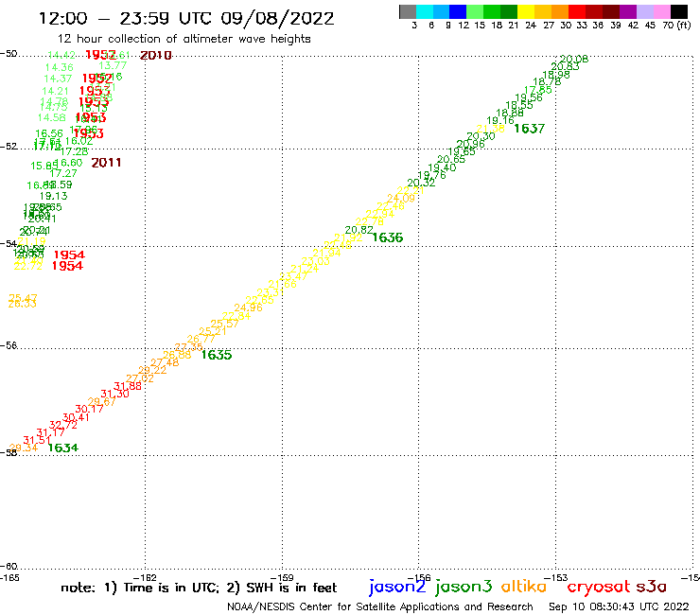Click the yellow wave height value 22.72
Image resolution: width=700 pixels, height=615 pixels.
coord(28,266)
